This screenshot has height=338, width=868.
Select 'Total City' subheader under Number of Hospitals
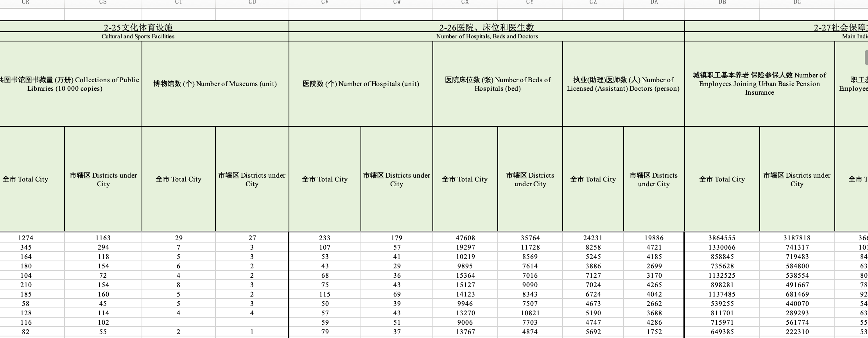point(325,179)
